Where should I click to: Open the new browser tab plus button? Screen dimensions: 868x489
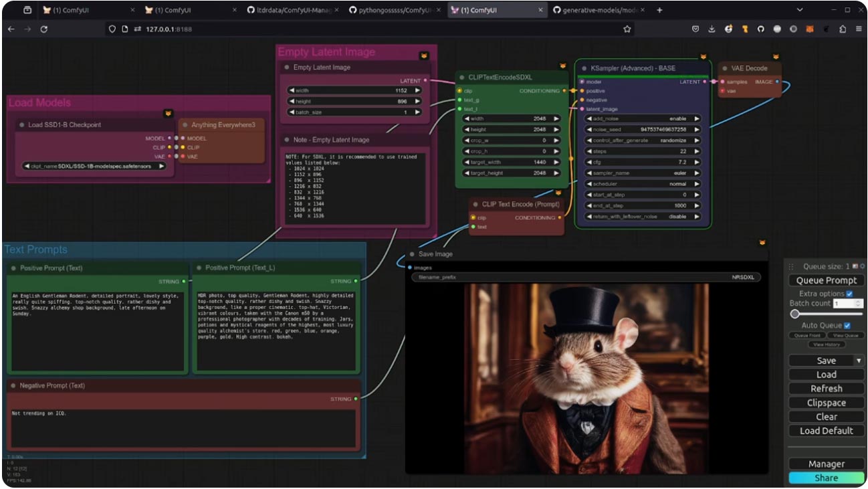[x=659, y=10]
